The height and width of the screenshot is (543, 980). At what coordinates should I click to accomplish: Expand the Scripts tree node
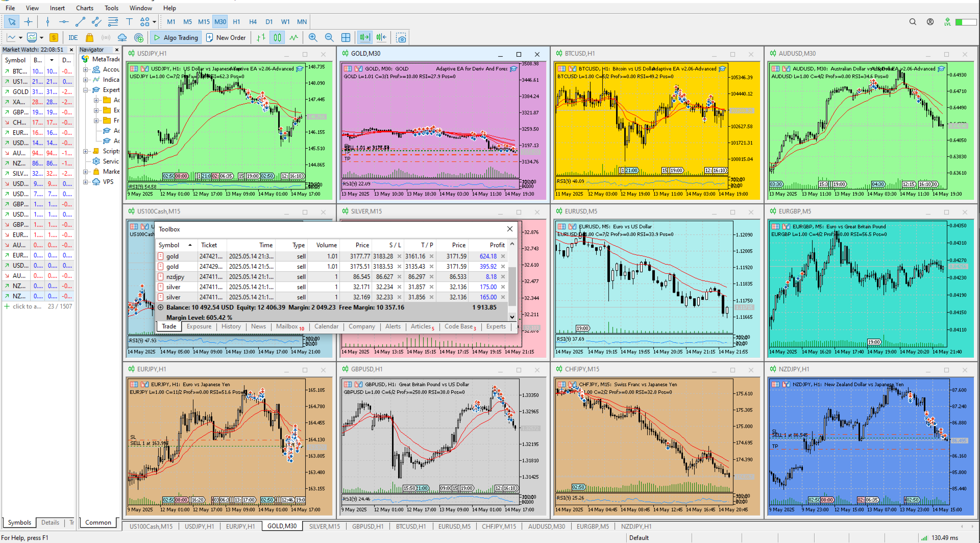(86, 151)
